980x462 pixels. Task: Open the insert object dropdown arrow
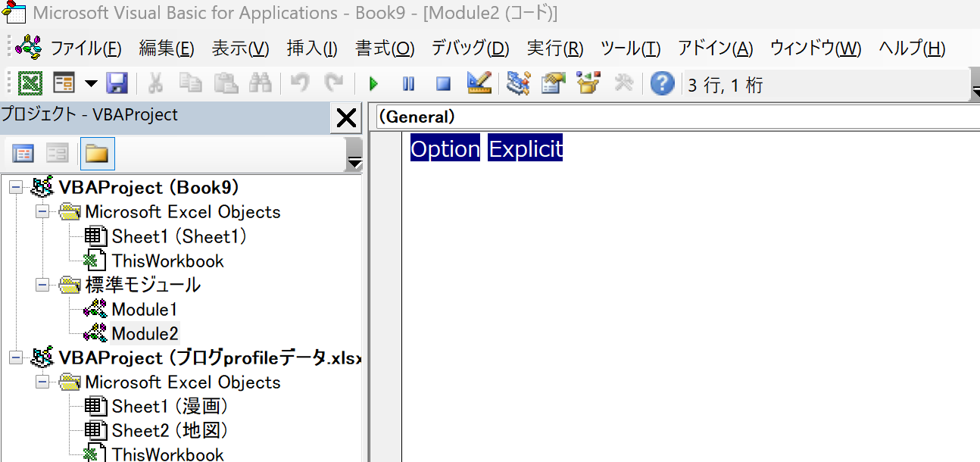(91, 83)
